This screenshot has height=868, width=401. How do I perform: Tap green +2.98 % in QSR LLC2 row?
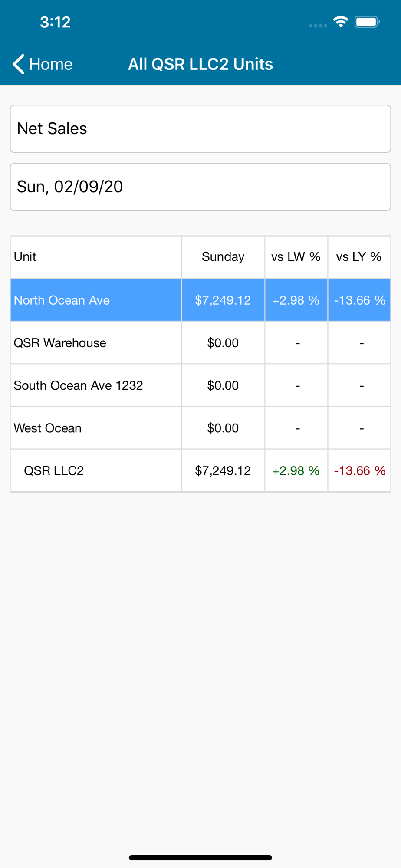(x=296, y=471)
